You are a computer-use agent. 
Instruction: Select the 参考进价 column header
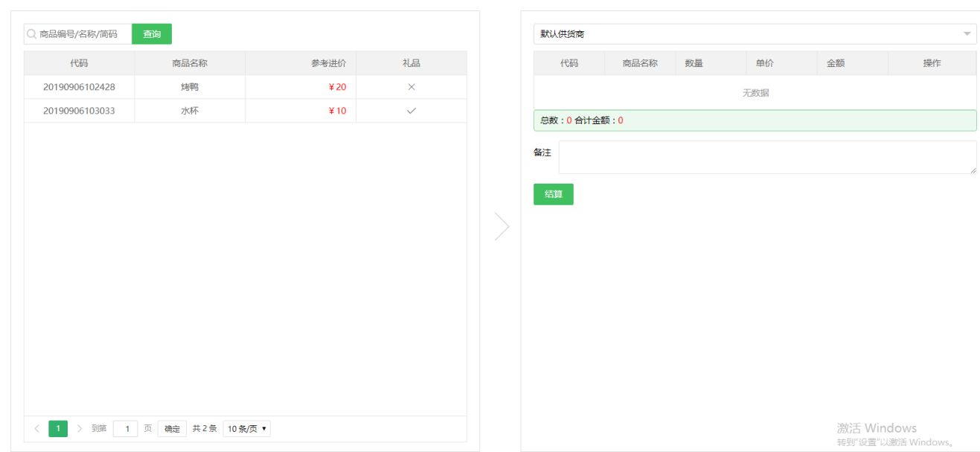click(x=327, y=62)
